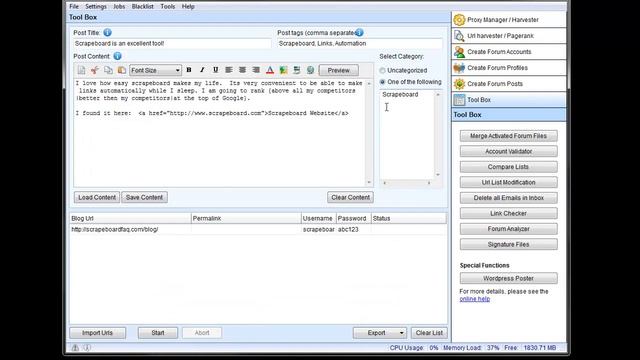The image size is (640, 360).
Task: Click the Start button
Action: point(158,333)
